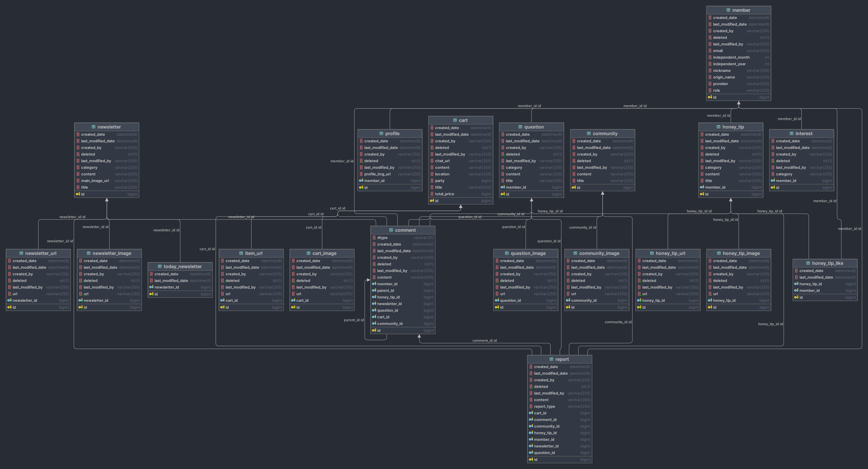Select the total_price column in cart
Viewport: 868px width, 469px height.
click(x=461, y=194)
